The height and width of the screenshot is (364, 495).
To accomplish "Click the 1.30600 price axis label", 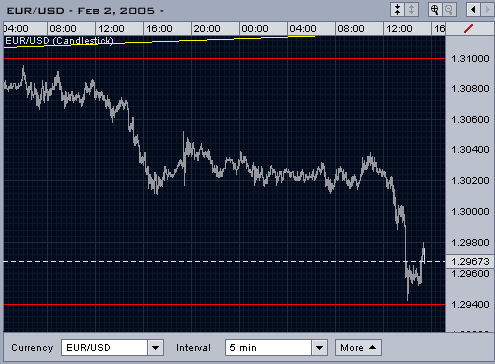I will 470,119.
